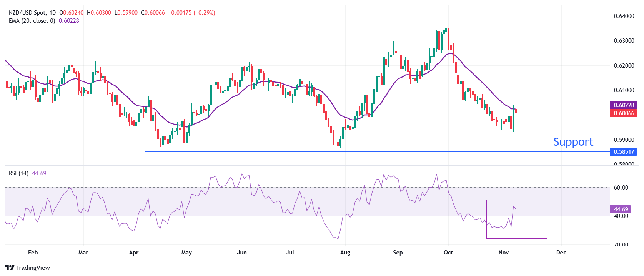
Task: Open the RSI (14) indicator legend
Action: (18, 173)
